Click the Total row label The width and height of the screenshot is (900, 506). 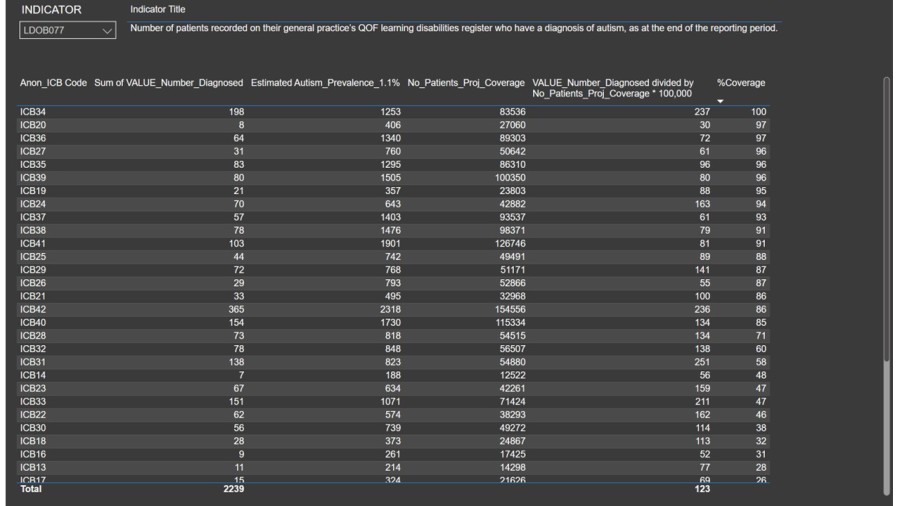coord(31,489)
